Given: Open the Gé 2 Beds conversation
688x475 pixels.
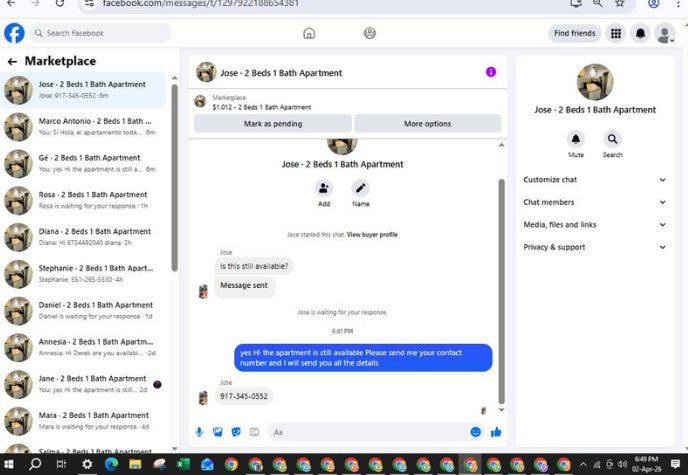Looking at the screenshot, I should pos(83,164).
